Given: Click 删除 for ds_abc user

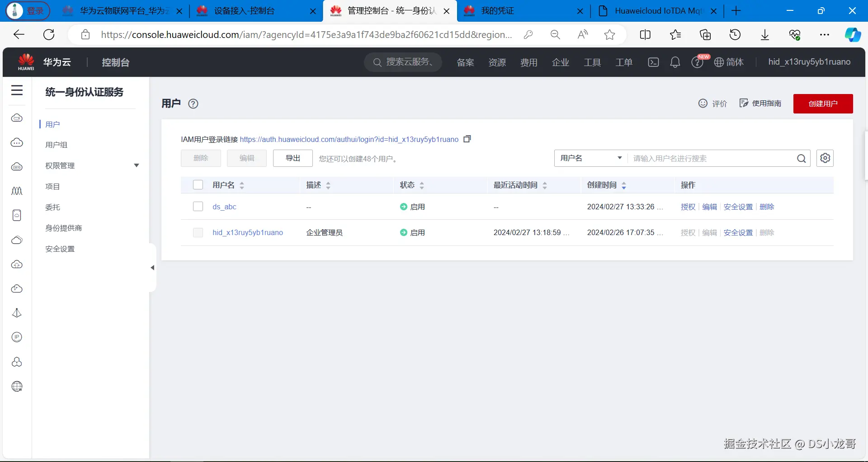Looking at the screenshot, I should [767, 207].
